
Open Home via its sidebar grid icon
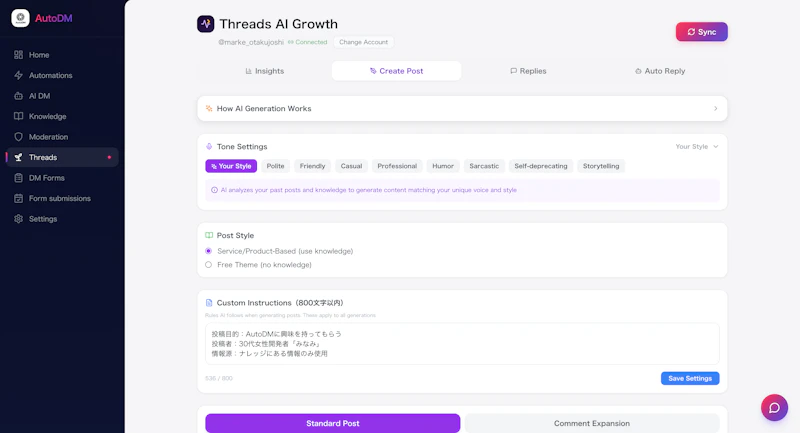point(18,55)
